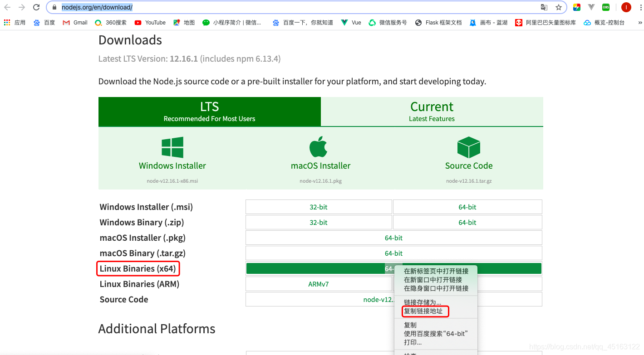Download Linux Binaries (ARM) ARMv7
The width and height of the screenshot is (644, 355).
tap(319, 284)
